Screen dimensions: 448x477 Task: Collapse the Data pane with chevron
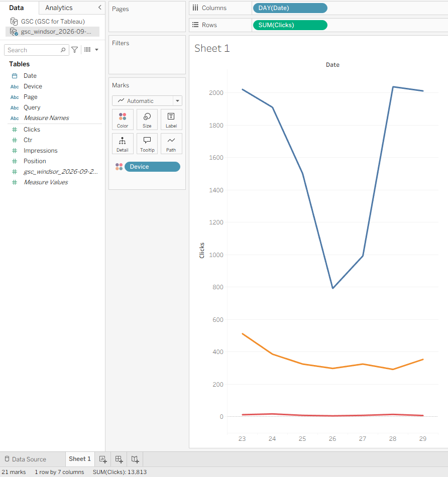pos(99,8)
